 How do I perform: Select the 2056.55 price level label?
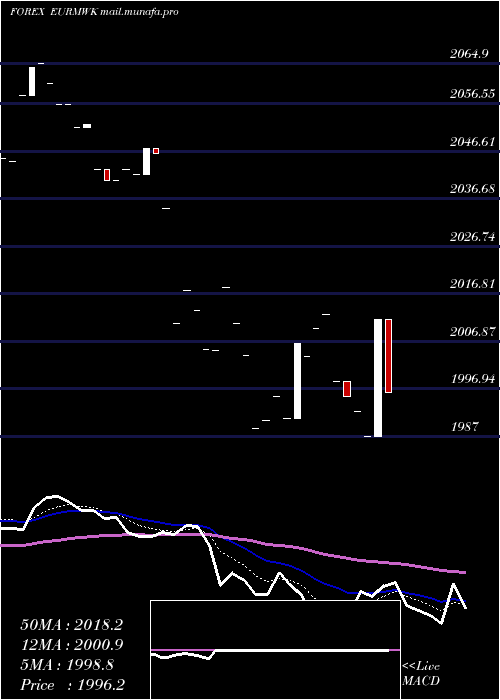point(472,94)
